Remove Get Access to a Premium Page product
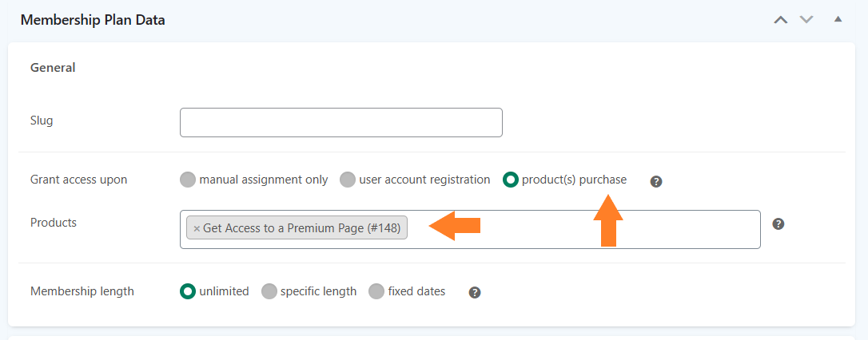The image size is (868, 340). point(197,228)
